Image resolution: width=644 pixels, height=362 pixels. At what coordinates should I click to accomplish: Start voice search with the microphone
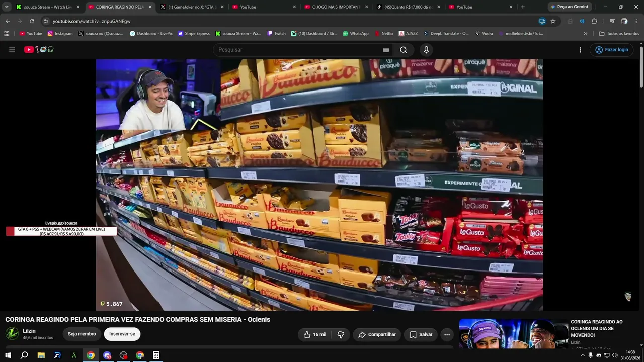tap(426, 50)
